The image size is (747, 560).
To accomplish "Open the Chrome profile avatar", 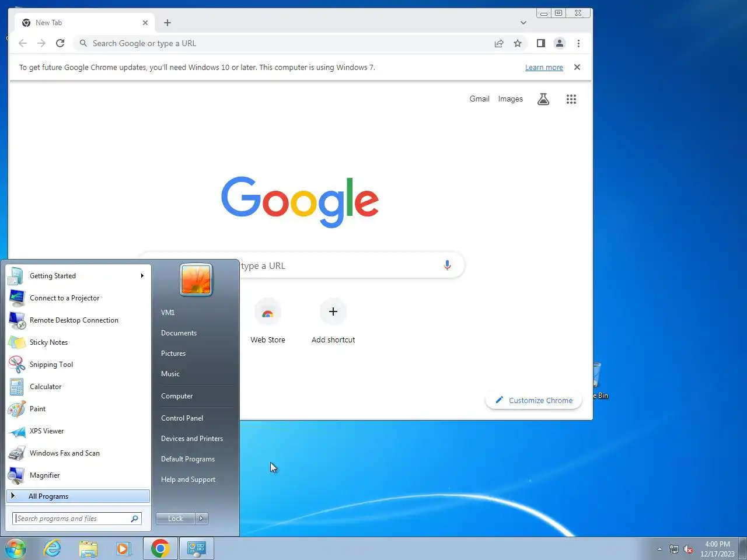I will click(x=560, y=43).
